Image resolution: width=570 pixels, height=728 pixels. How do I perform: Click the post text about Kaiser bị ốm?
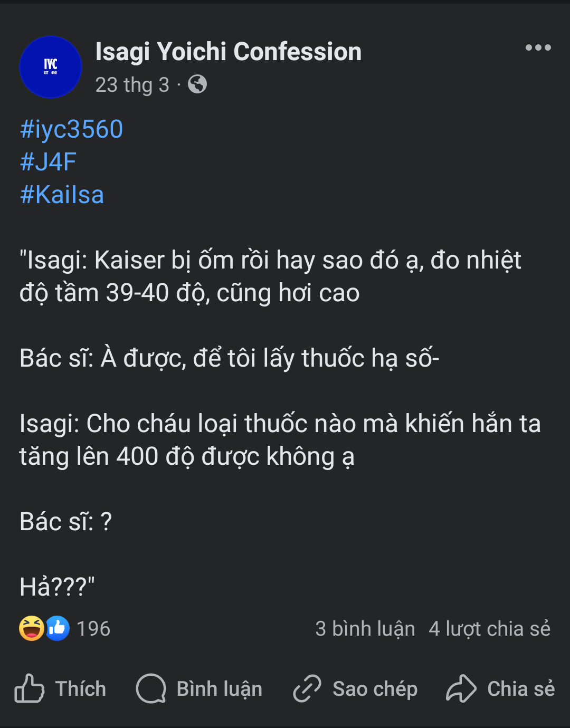[270, 276]
